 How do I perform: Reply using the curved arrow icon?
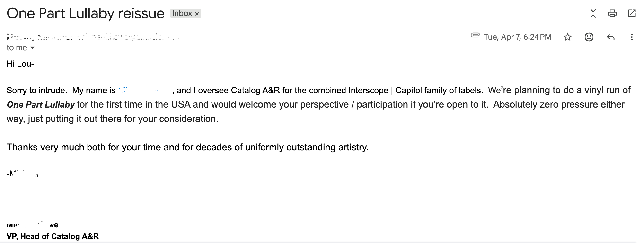[610, 37]
